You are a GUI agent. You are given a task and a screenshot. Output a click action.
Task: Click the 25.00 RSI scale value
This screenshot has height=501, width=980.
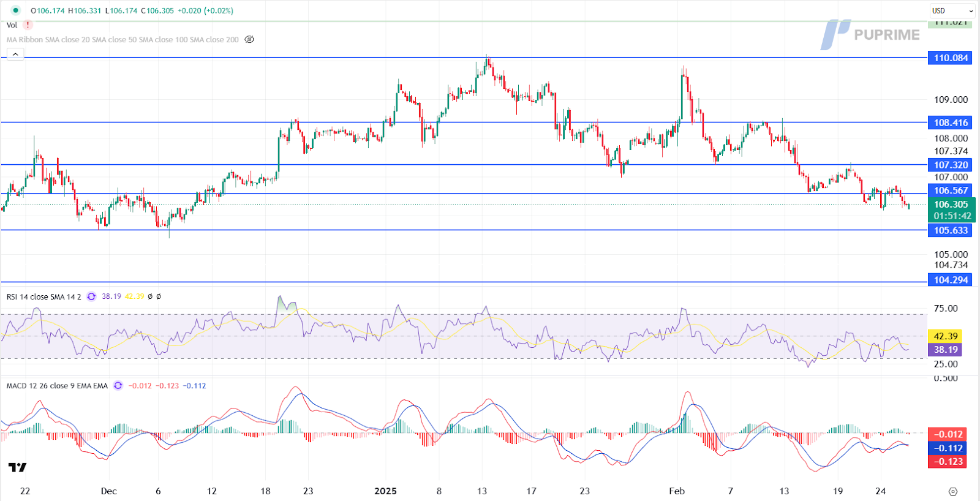(946, 364)
